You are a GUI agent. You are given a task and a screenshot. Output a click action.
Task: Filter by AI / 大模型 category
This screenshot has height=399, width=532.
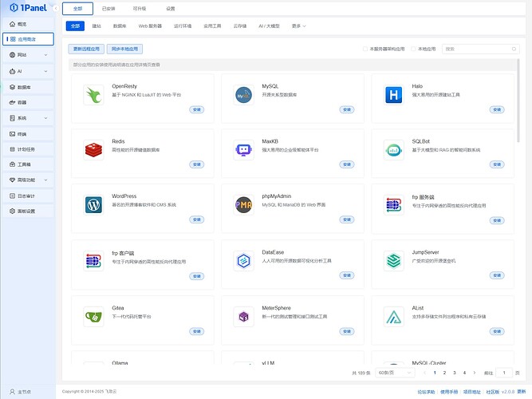pos(269,26)
